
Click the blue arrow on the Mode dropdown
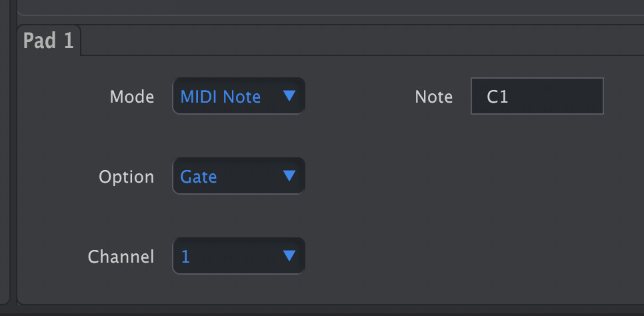[289, 97]
